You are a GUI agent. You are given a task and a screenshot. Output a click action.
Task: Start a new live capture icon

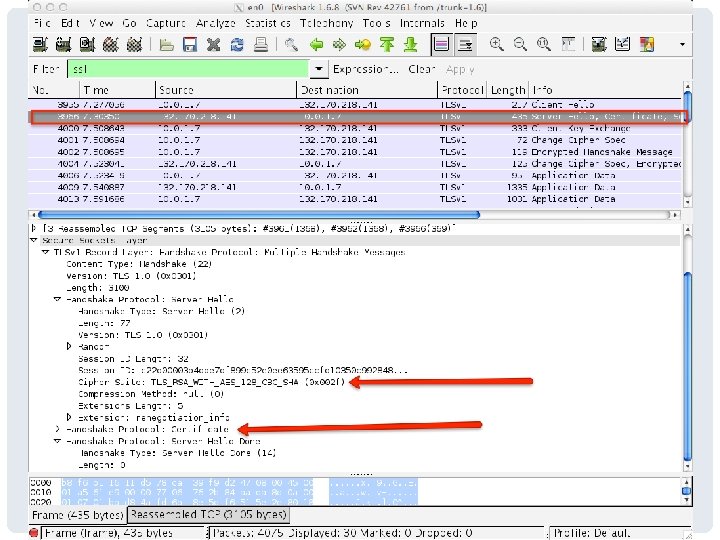pos(87,45)
